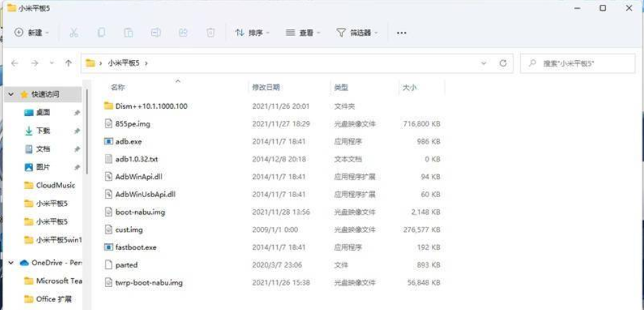Go up one folder level
This screenshot has height=310, width=644.
click(x=68, y=63)
